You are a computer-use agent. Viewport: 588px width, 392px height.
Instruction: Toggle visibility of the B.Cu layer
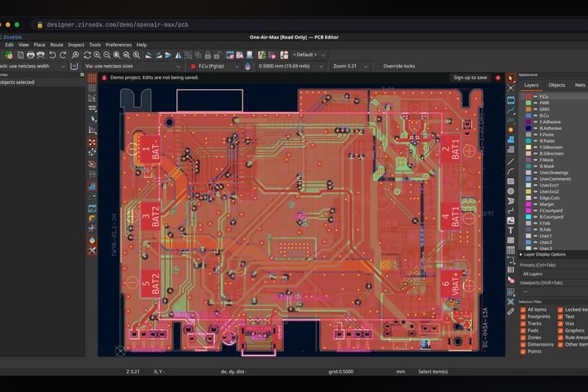(535, 115)
